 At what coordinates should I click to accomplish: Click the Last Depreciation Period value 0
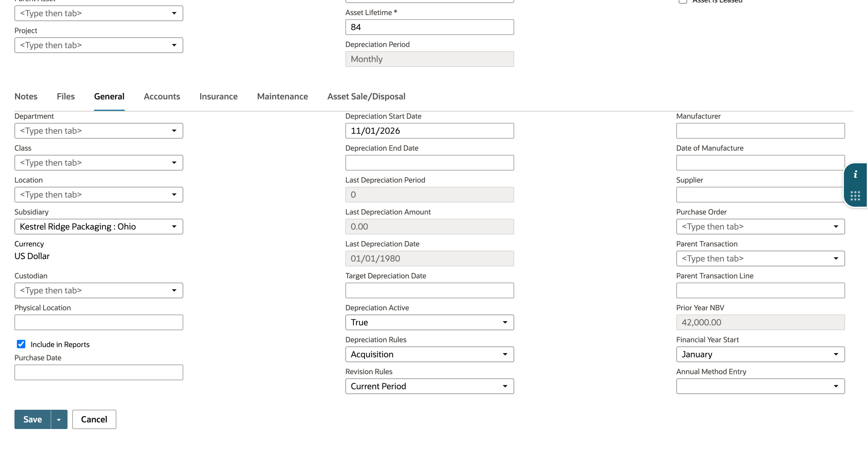coord(429,195)
